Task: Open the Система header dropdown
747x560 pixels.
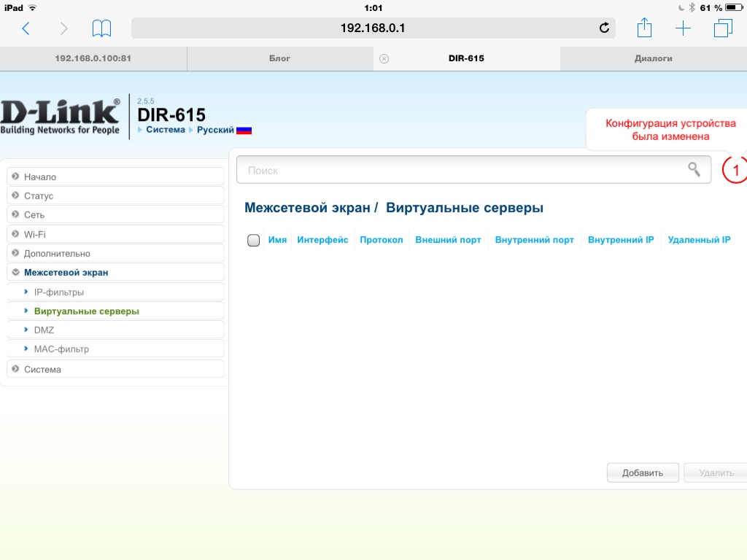Action: tap(166, 130)
